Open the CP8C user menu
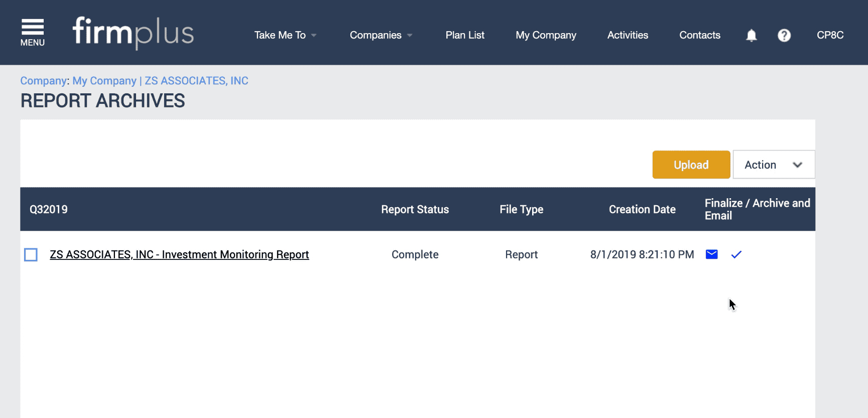Screen dimensions: 868x418 pos(830,35)
